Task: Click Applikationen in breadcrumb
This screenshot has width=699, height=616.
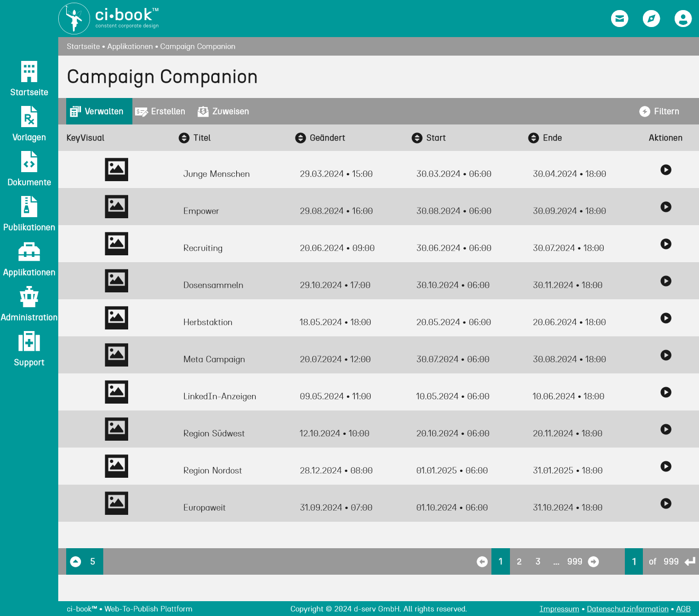Action: tap(130, 47)
